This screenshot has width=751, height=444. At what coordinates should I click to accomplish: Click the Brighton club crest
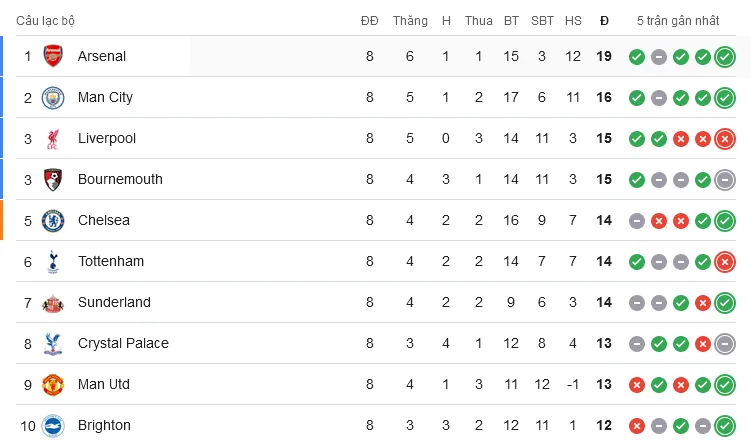coord(53,425)
